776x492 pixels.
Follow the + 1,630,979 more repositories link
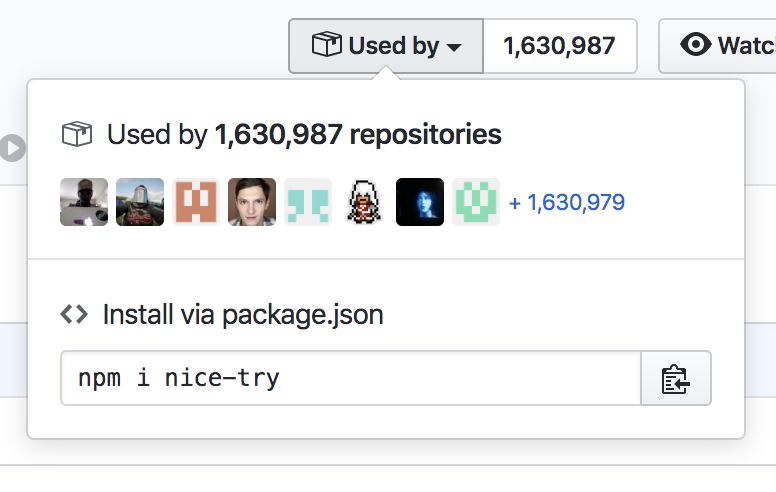[x=567, y=203]
